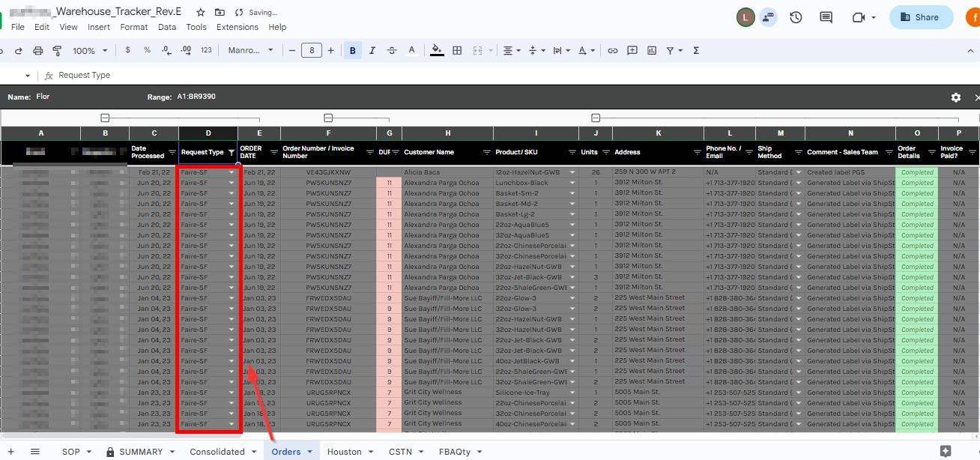Open the Format menu

134,27
